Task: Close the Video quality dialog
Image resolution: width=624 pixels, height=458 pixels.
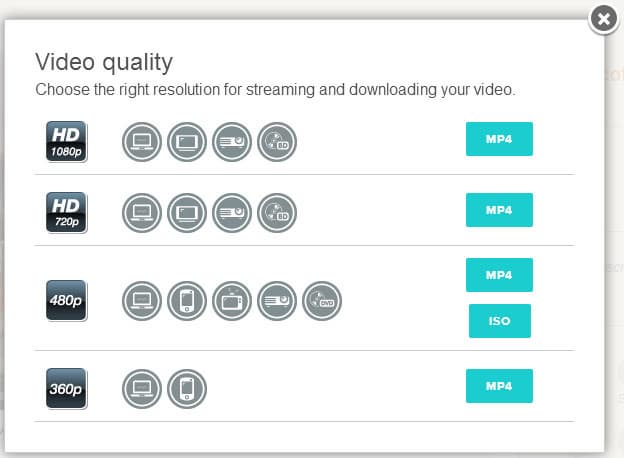Action: pyautogui.click(x=603, y=19)
